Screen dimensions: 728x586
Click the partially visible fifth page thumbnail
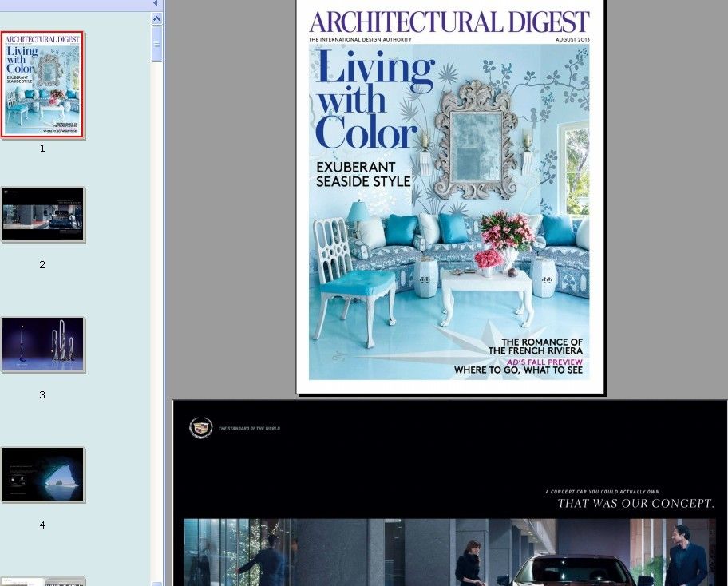coord(43,581)
